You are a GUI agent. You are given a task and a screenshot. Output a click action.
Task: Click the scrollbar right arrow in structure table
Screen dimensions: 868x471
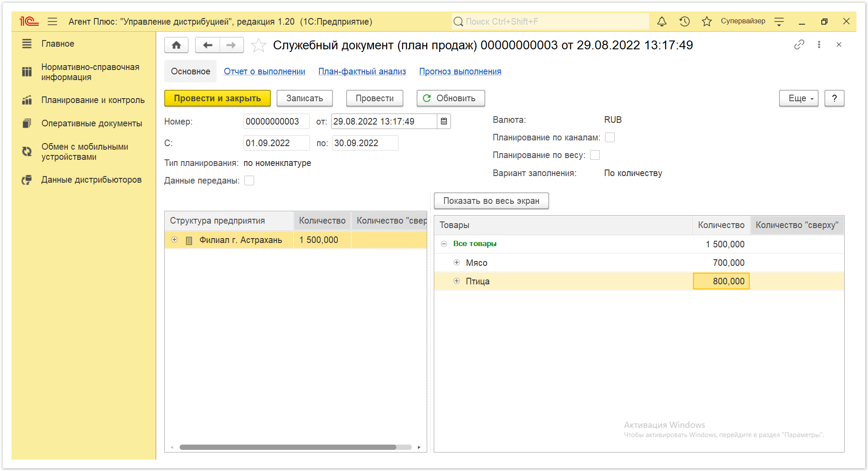[x=419, y=447]
